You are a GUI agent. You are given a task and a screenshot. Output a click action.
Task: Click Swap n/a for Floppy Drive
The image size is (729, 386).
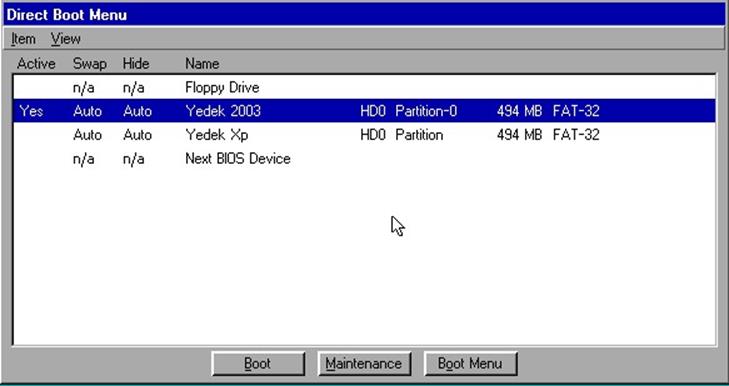pos(84,88)
